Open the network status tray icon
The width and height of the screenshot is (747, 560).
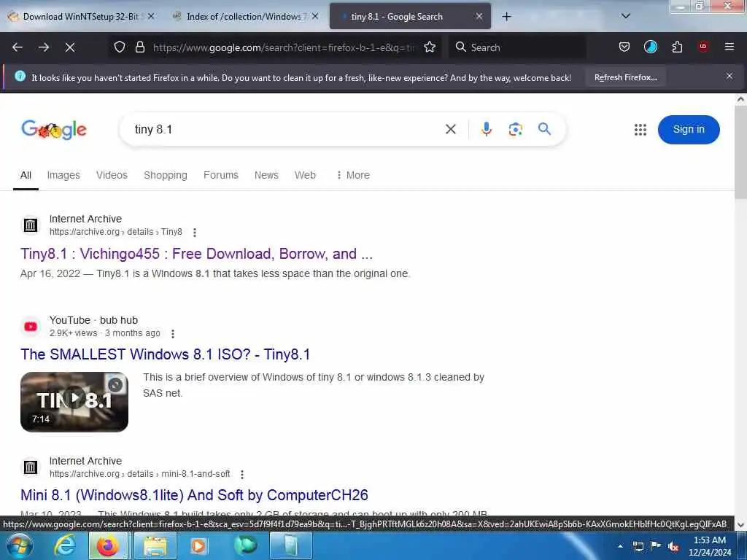638,546
